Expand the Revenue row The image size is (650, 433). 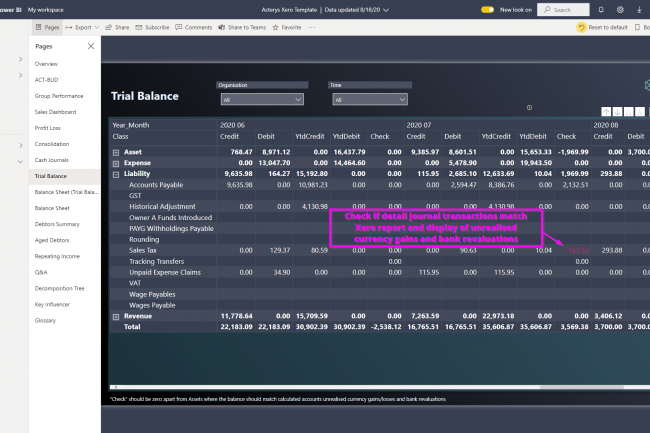click(116, 317)
